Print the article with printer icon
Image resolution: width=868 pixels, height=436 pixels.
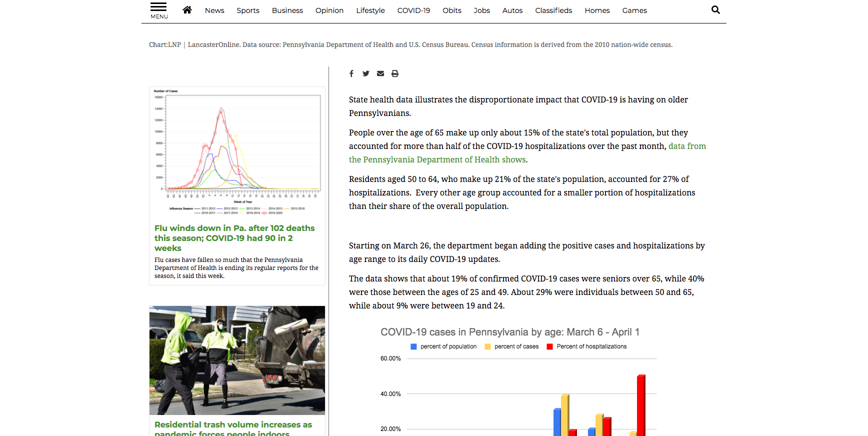[395, 73]
